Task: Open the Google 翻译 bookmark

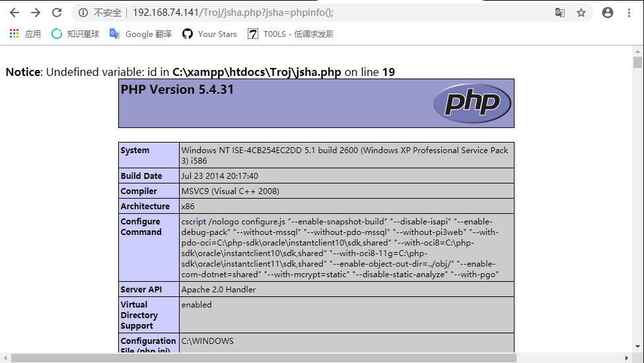Action: pos(140,34)
